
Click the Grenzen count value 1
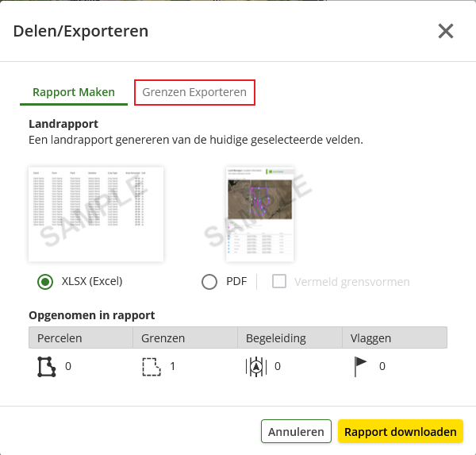coord(172,367)
